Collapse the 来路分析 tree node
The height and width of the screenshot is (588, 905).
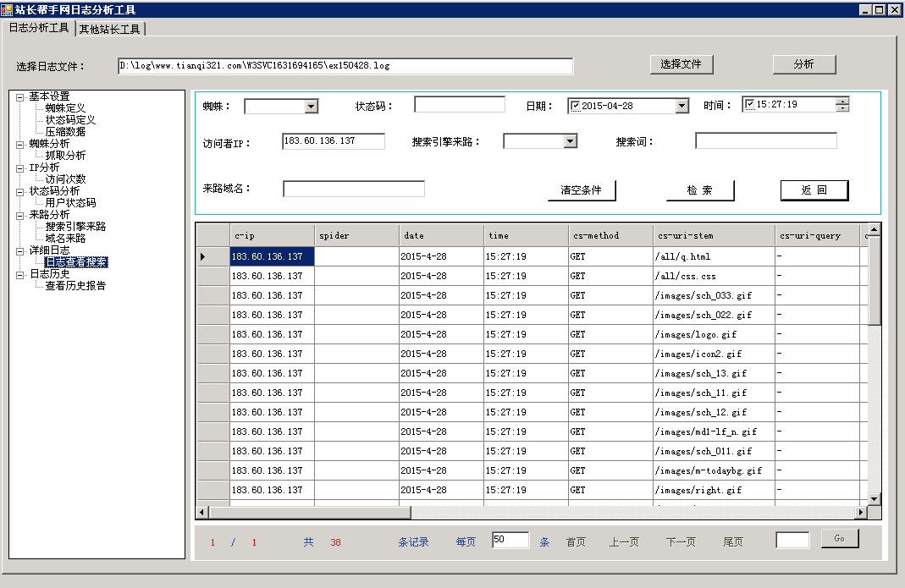pos(19,215)
